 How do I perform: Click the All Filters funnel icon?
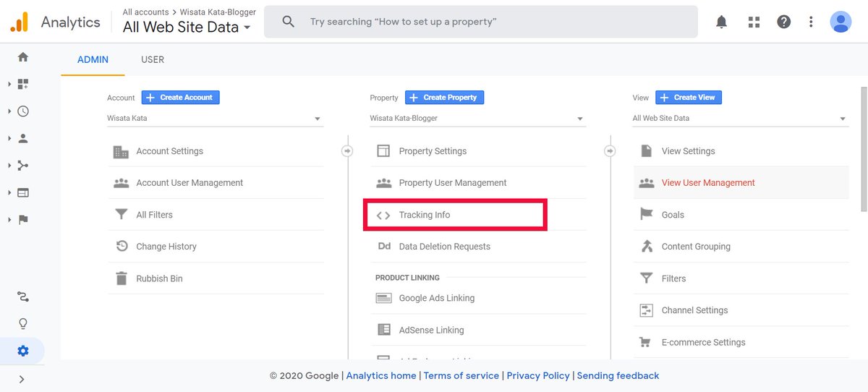122,215
